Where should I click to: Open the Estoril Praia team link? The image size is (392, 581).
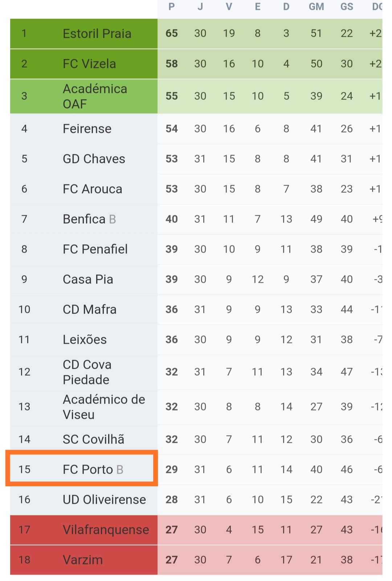(x=97, y=34)
